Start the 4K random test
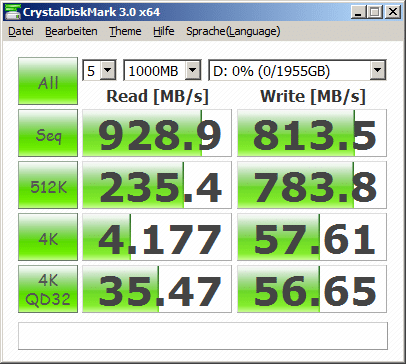The height and width of the screenshot is (364, 406). click(48, 237)
